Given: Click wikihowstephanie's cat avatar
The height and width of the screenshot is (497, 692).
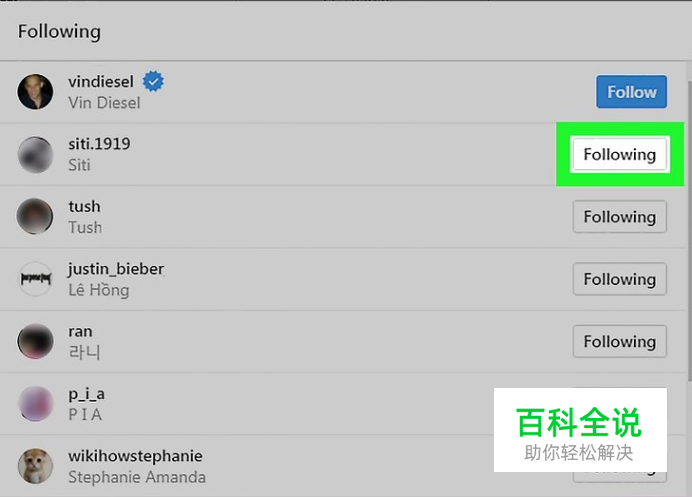Looking at the screenshot, I should click(x=35, y=466).
